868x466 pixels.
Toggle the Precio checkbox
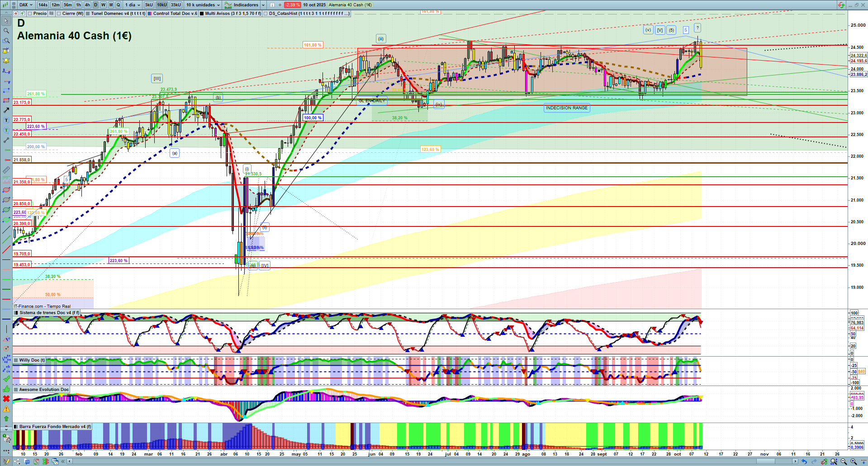pyautogui.click(x=30, y=14)
